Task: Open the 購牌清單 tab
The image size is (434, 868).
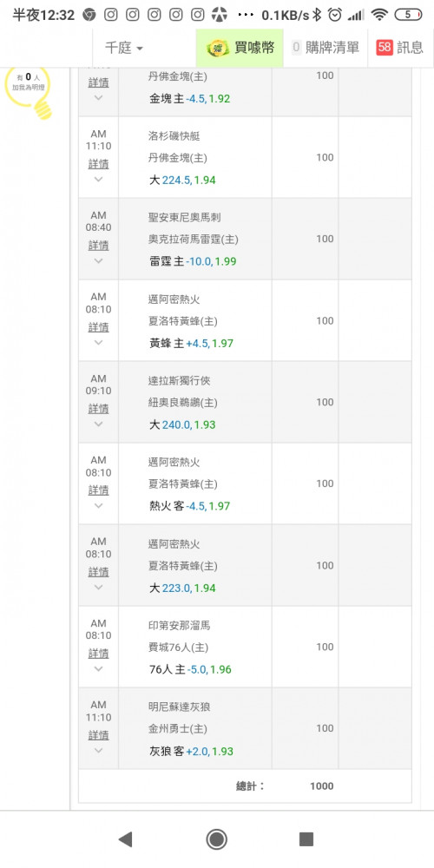Action: point(325,48)
